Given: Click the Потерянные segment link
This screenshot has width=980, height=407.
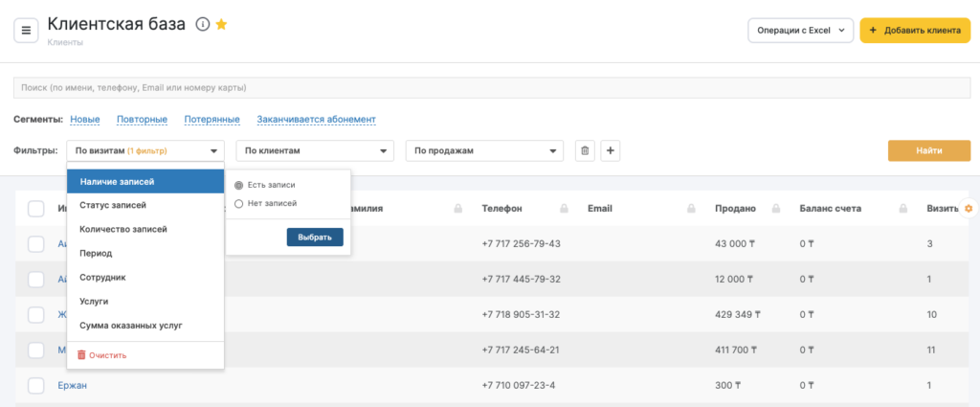Looking at the screenshot, I should pyautogui.click(x=212, y=120).
